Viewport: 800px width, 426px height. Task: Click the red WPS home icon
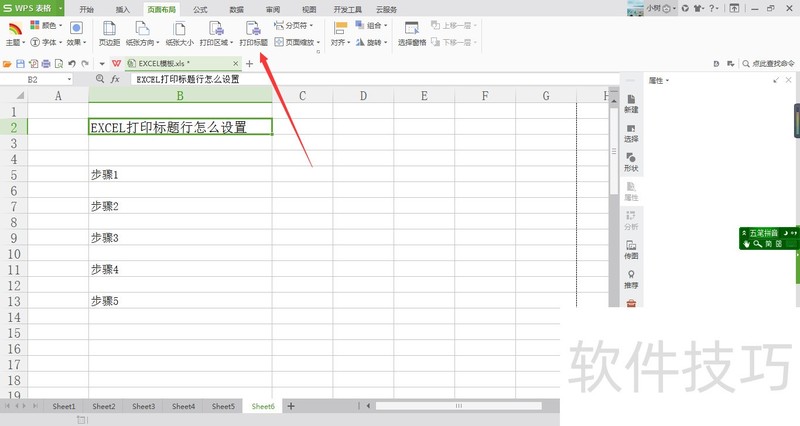(116, 63)
